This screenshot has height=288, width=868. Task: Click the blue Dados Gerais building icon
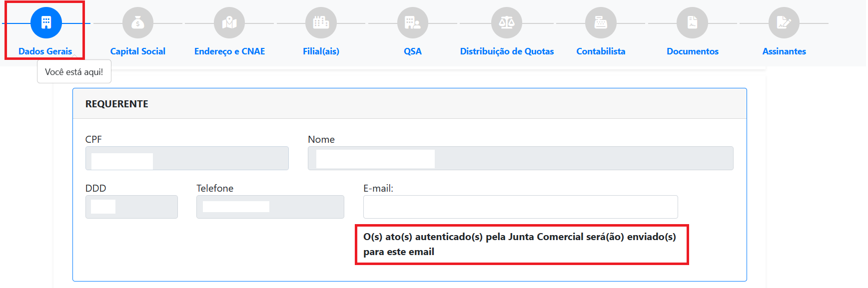point(46,23)
